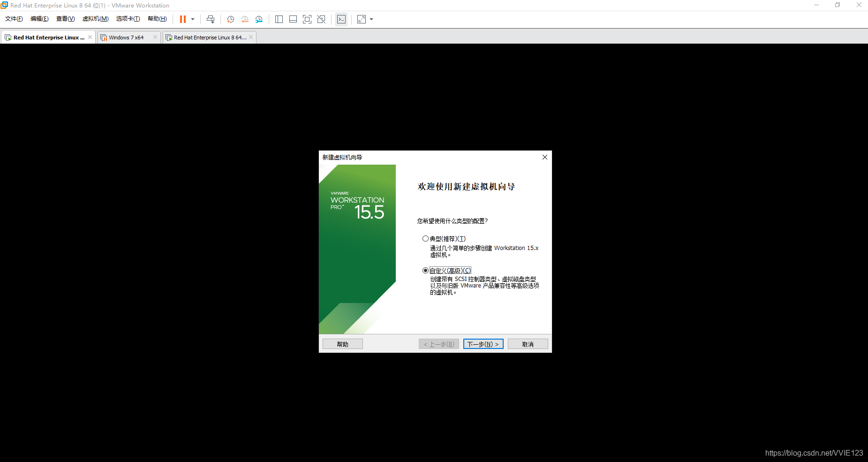Click the 下一步(N) button
Screen dimensions: 868x462
[483, 344]
